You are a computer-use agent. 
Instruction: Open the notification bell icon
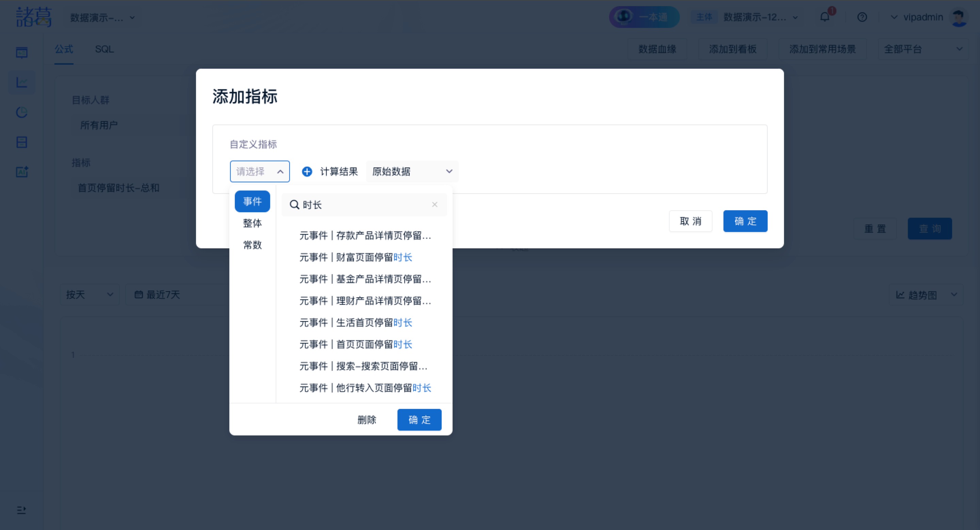[x=824, y=17]
